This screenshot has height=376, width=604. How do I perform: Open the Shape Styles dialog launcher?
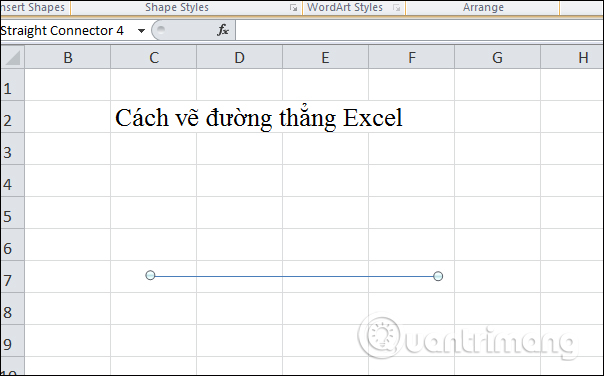[294, 8]
